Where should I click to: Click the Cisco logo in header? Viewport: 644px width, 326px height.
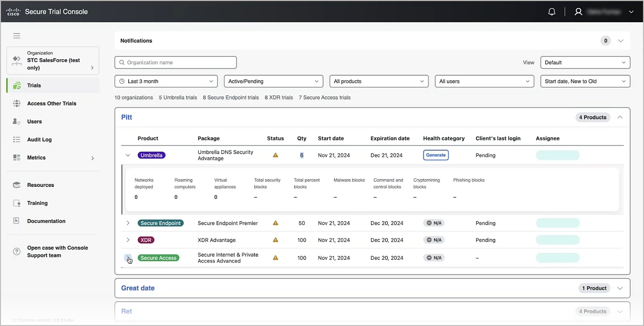click(x=13, y=12)
